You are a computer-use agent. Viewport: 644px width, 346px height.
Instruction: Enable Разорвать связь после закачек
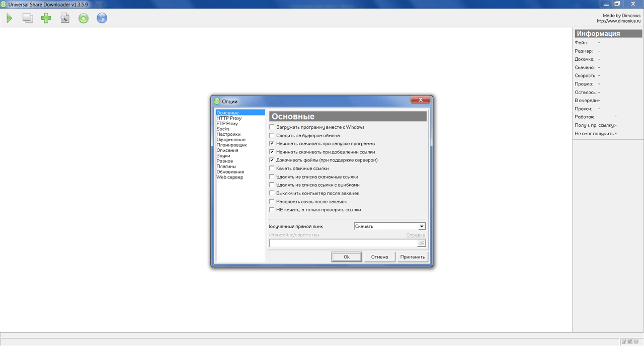(x=272, y=201)
